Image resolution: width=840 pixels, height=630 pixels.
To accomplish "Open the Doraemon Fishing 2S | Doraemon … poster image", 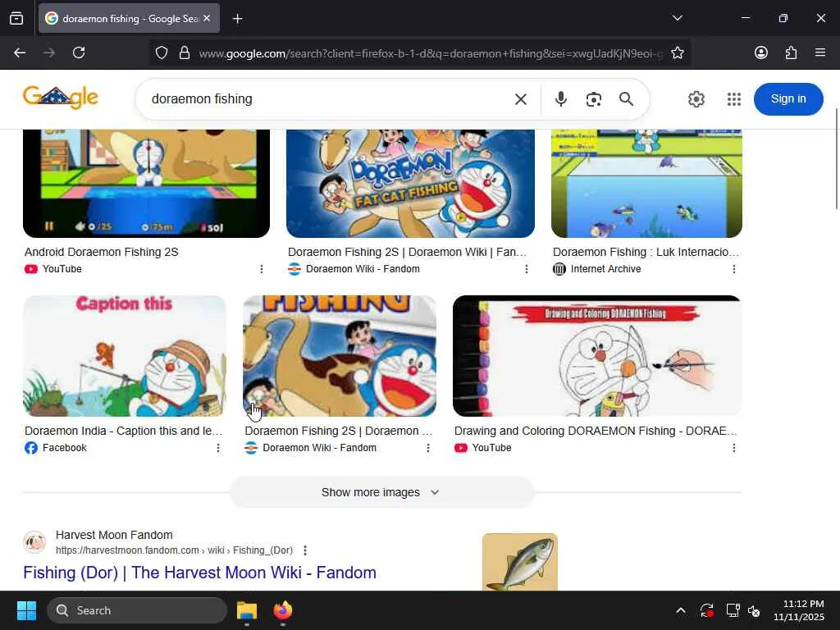I will 340,356.
